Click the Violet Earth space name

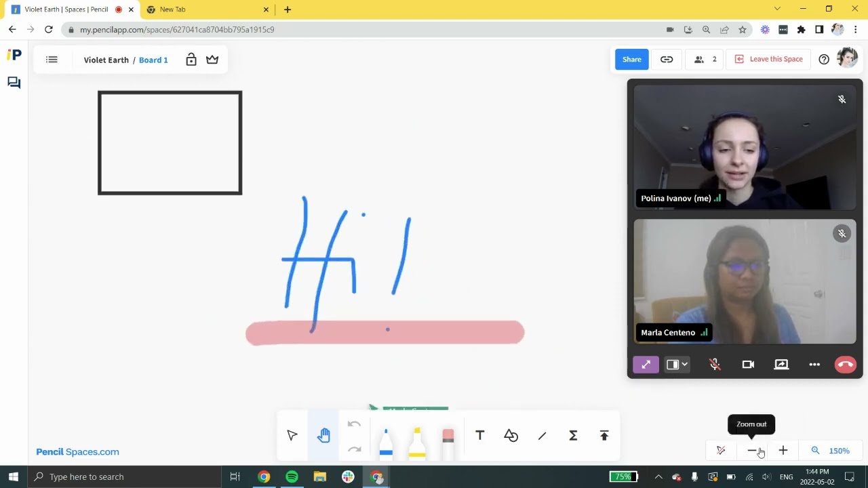point(106,60)
